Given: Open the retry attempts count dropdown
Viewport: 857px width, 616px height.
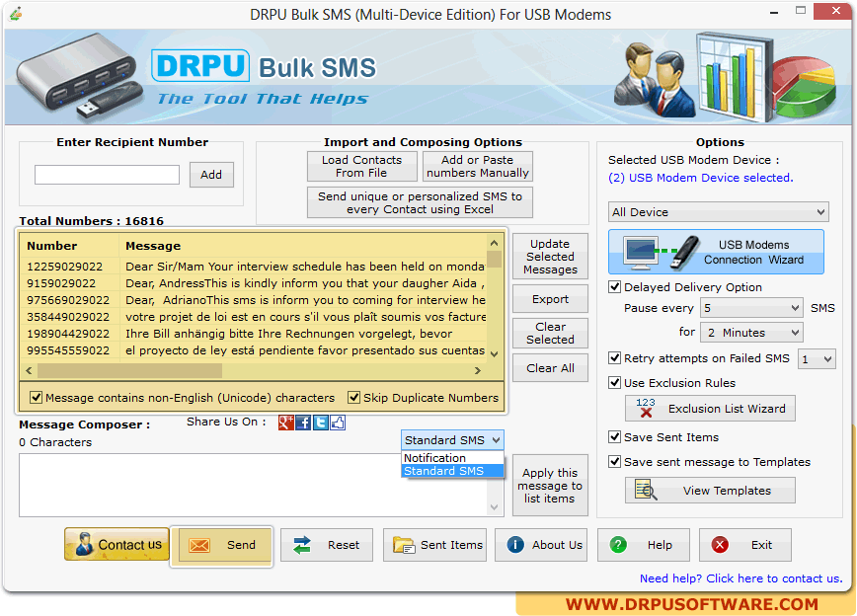Looking at the screenshot, I should (x=817, y=359).
